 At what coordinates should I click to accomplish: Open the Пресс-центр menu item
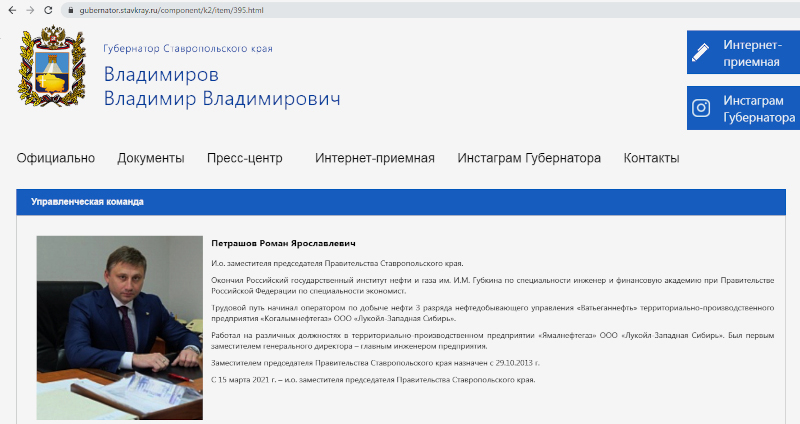tap(244, 158)
